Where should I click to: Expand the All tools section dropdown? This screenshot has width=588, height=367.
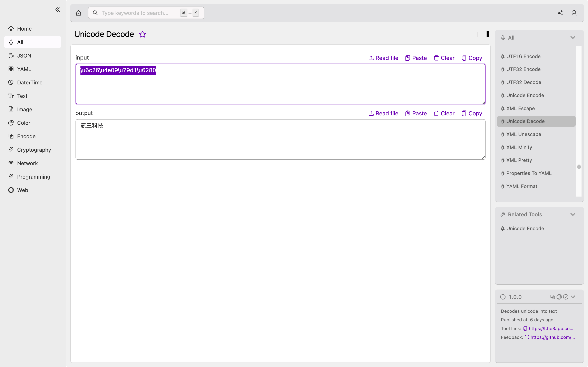click(573, 37)
